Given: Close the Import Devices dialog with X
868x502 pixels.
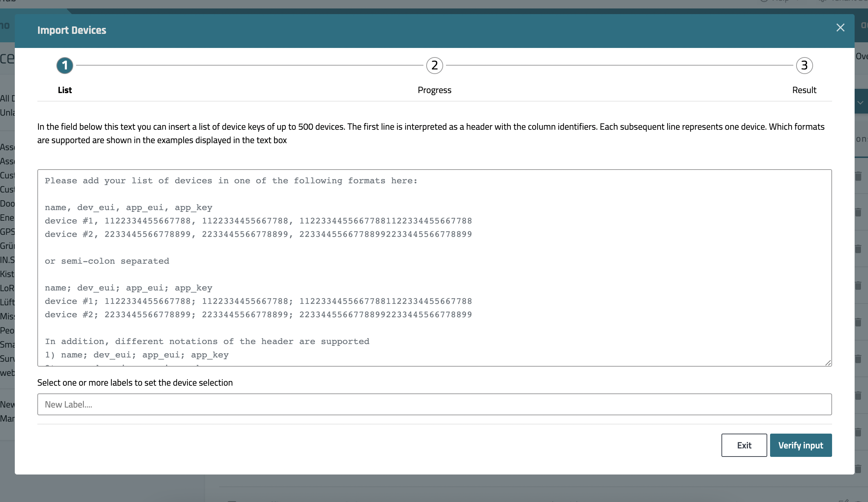Looking at the screenshot, I should 840,28.
